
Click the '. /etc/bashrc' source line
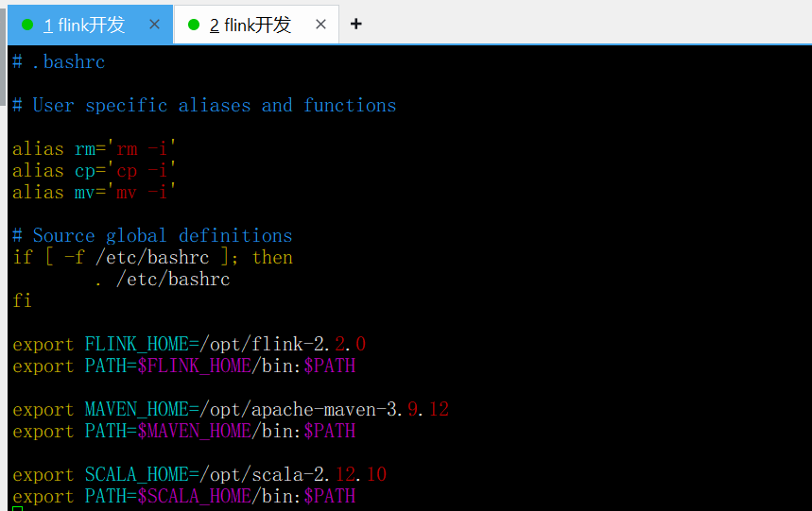point(163,280)
